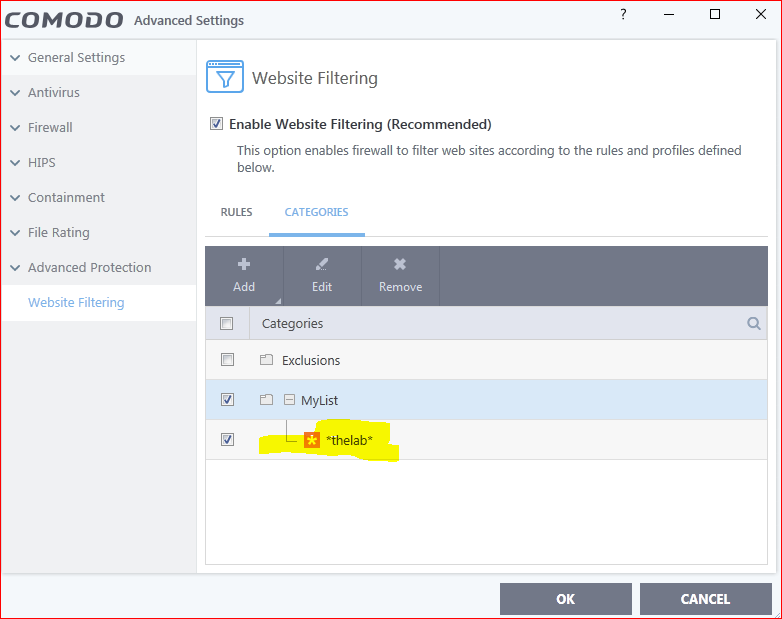The image size is (782, 619).
Task: Open help with the question mark icon
Action: 623,14
